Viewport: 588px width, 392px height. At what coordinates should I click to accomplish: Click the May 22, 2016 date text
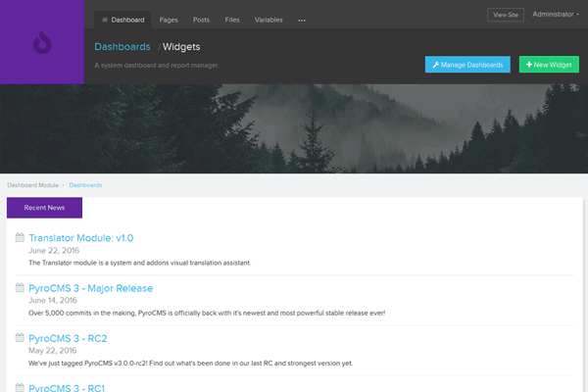[53, 351]
